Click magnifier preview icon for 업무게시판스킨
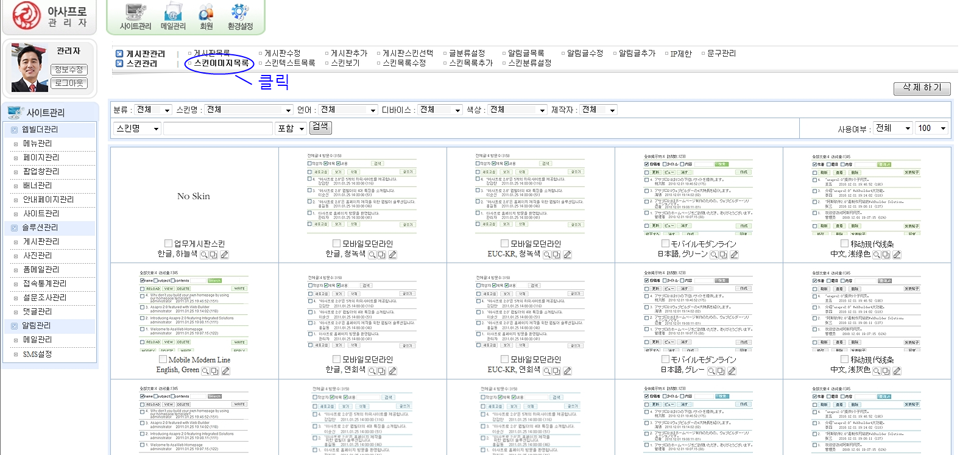 tap(206, 255)
